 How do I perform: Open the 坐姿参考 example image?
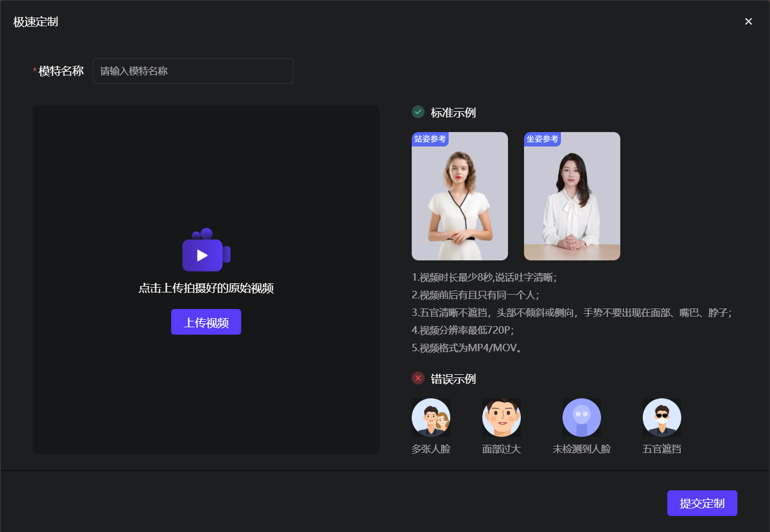pyautogui.click(x=572, y=196)
